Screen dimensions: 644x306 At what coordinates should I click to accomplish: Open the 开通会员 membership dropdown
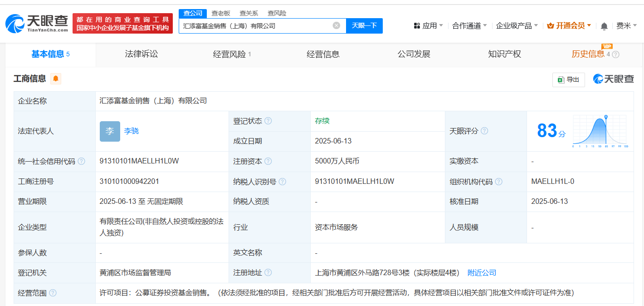pos(569,26)
